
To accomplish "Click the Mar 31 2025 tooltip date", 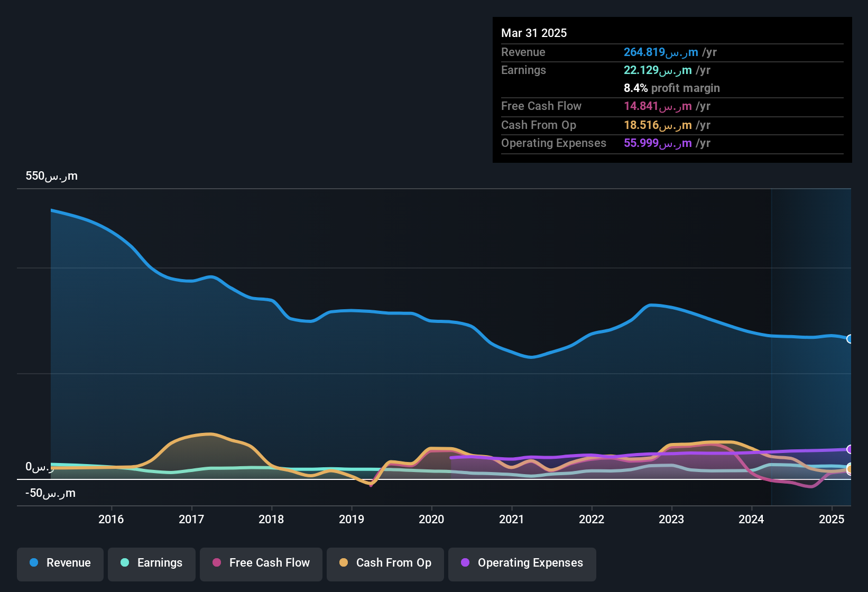I will [534, 33].
